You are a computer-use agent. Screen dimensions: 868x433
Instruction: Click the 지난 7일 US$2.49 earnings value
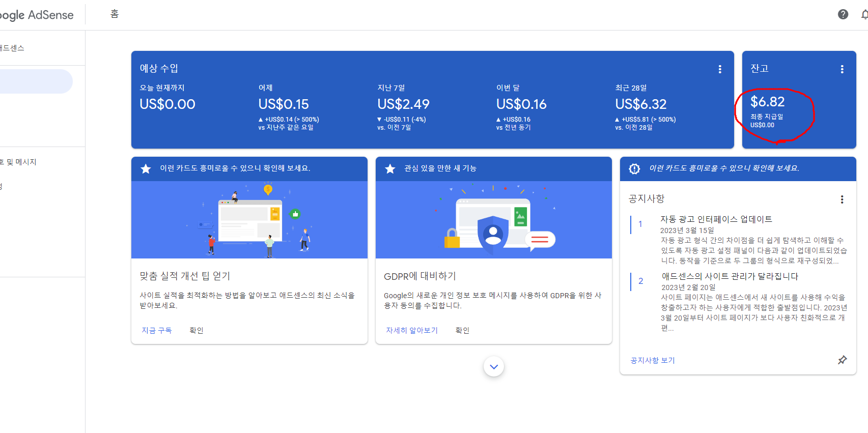(x=403, y=104)
